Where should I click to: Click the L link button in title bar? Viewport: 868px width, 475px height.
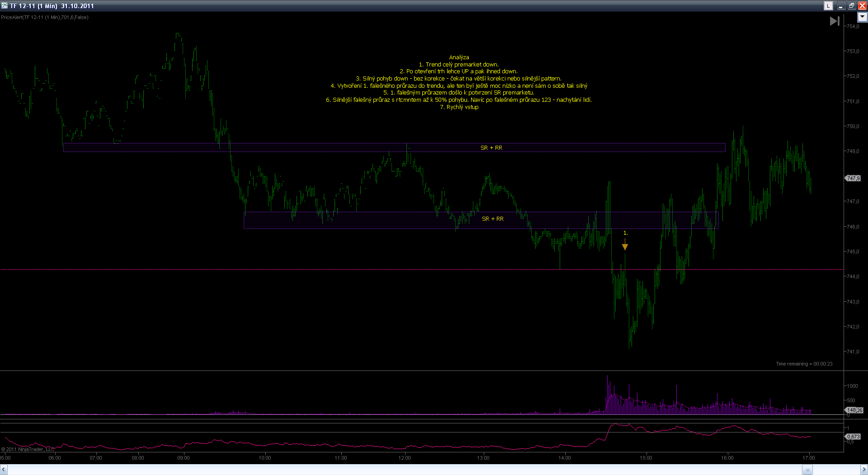828,6
